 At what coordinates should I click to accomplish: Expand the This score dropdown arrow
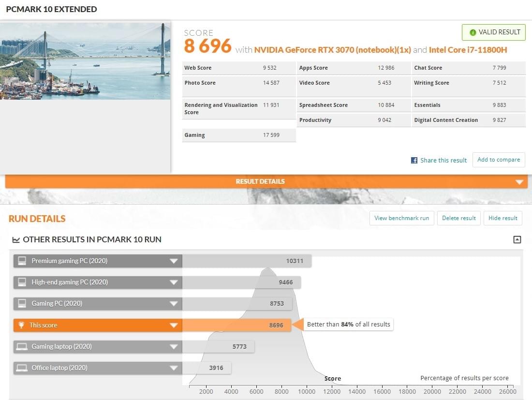point(174,326)
